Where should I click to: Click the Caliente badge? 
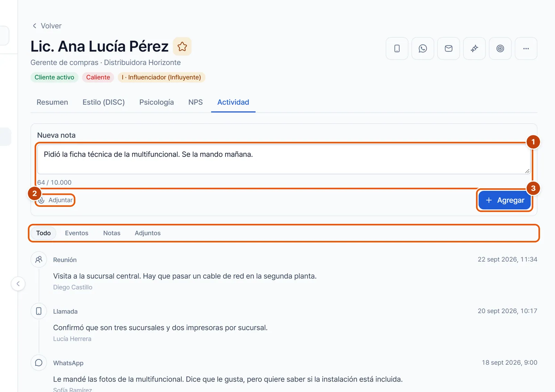click(98, 77)
